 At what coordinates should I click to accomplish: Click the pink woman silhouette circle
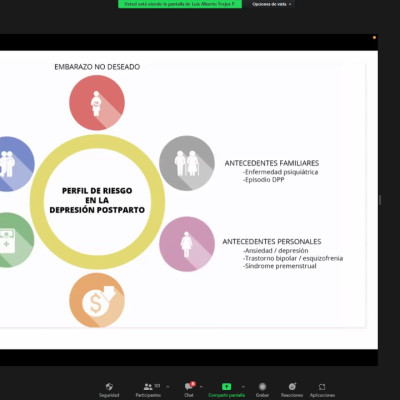click(x=187, y=244)
